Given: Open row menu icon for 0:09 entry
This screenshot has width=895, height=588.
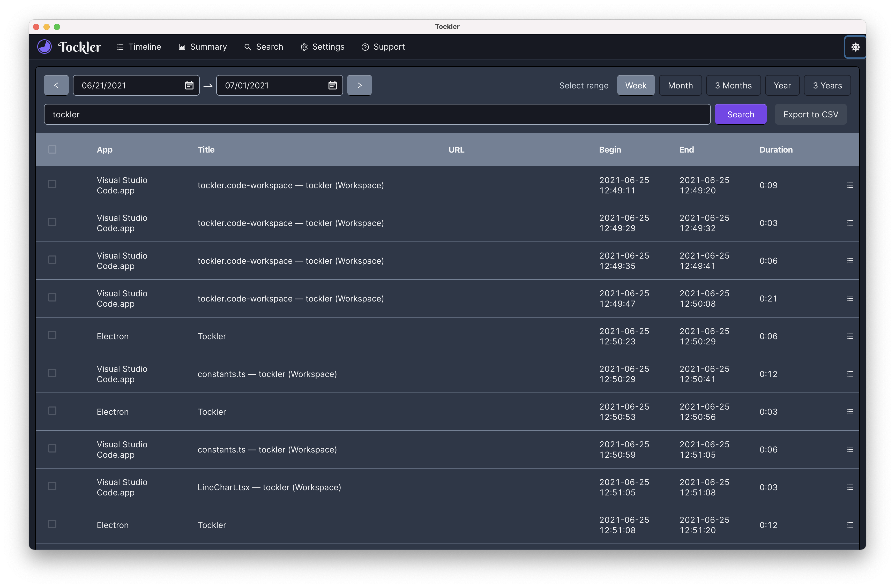Looking at the screenshot, I should [849, 185].
